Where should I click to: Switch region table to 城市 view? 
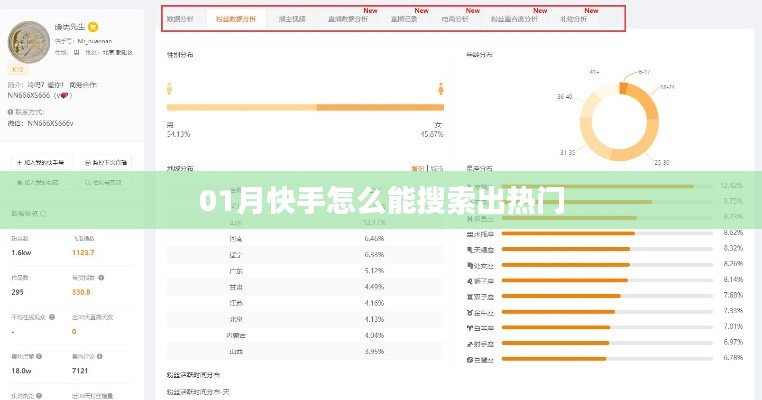click(x=437, y=169)
